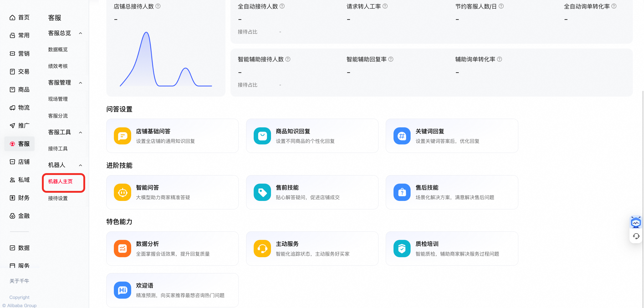The image size is (644, 308).
Task: Open the 店铺基础问答 card icon
Action: (123, 136)
